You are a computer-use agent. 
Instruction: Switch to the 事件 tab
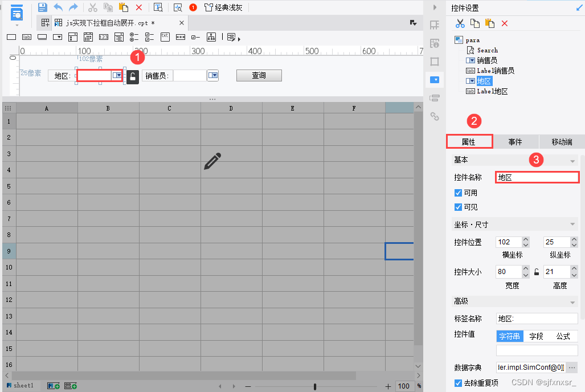516,142
